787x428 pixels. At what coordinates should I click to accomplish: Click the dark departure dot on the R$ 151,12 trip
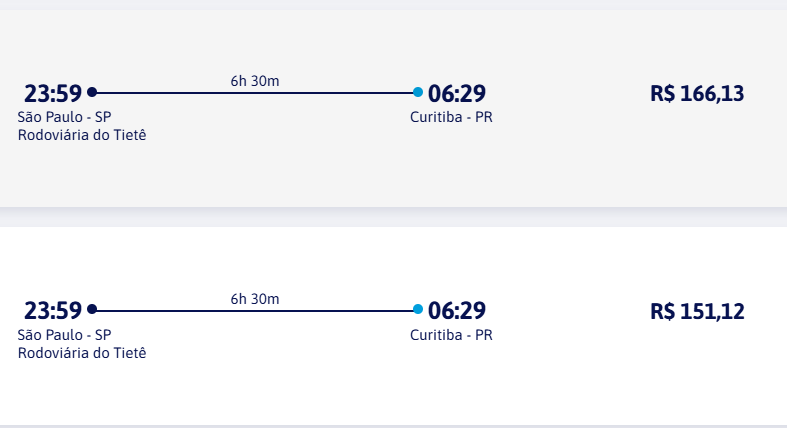pos(92,309)
